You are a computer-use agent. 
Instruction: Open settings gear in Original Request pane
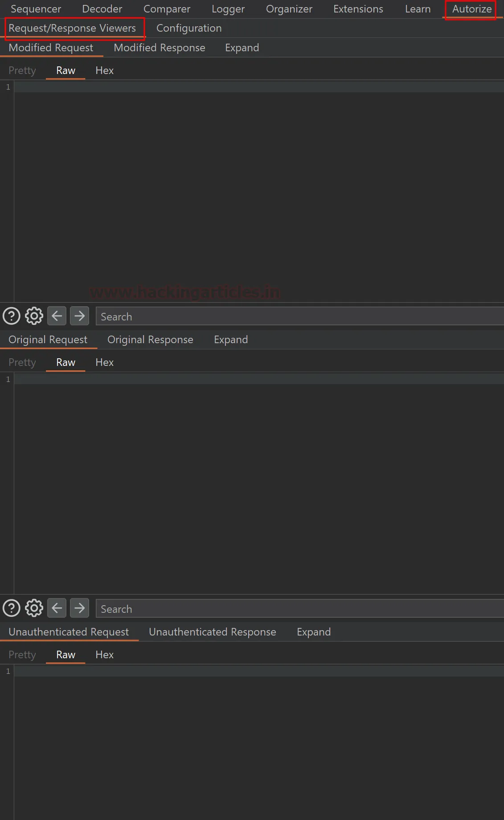pyautogui.click(x=34, y=608)
